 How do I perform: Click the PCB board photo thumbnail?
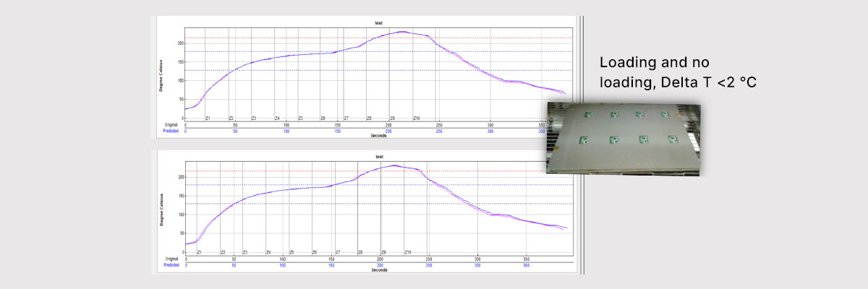tap(623, 137)
